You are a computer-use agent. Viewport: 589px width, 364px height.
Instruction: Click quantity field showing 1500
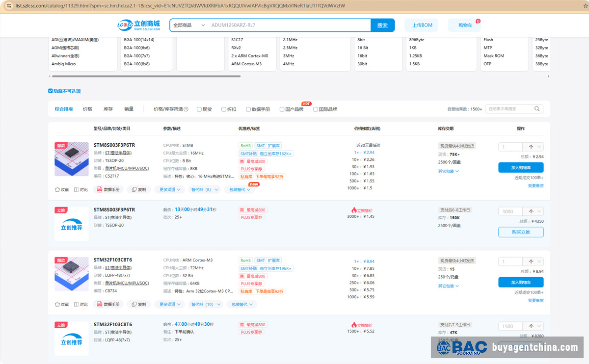[x=511, y=326]
